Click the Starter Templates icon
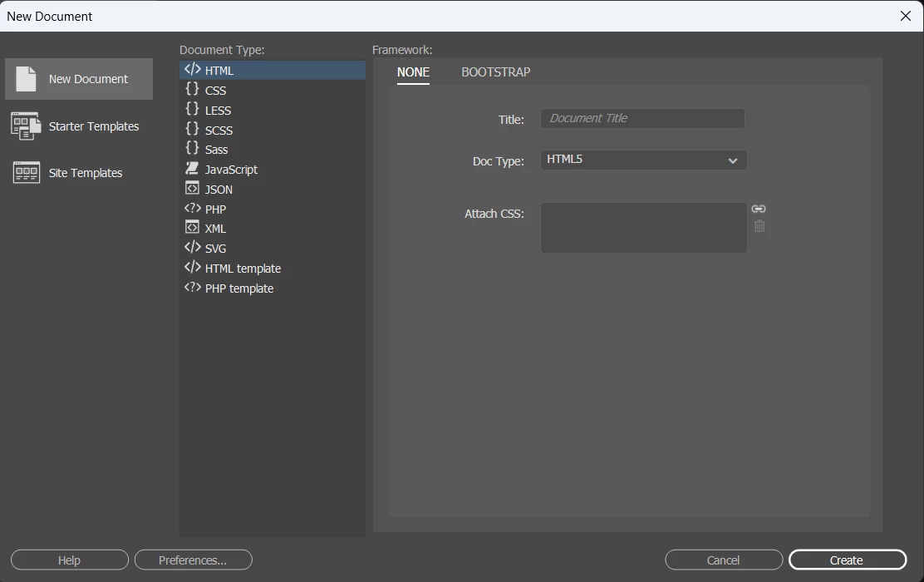Image resolution: width=924 pixels, height=582 pixels. (x=26, y=126)
